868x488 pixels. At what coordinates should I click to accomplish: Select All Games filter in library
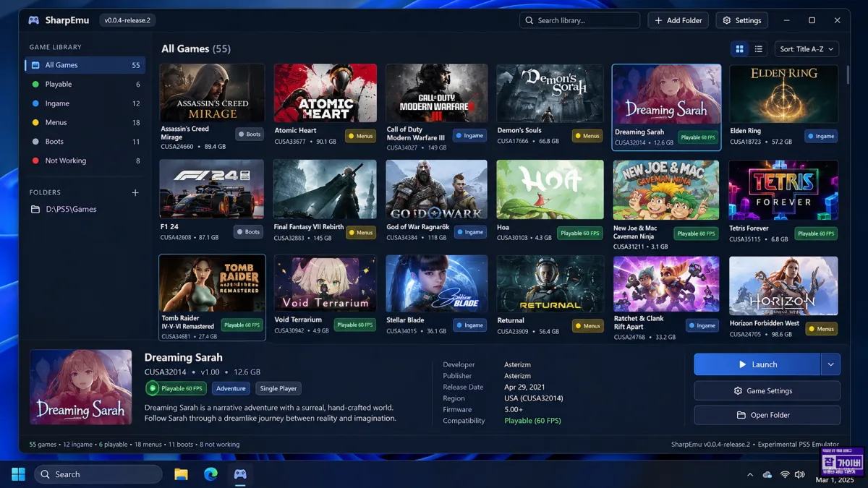click(x=85, y=65)
